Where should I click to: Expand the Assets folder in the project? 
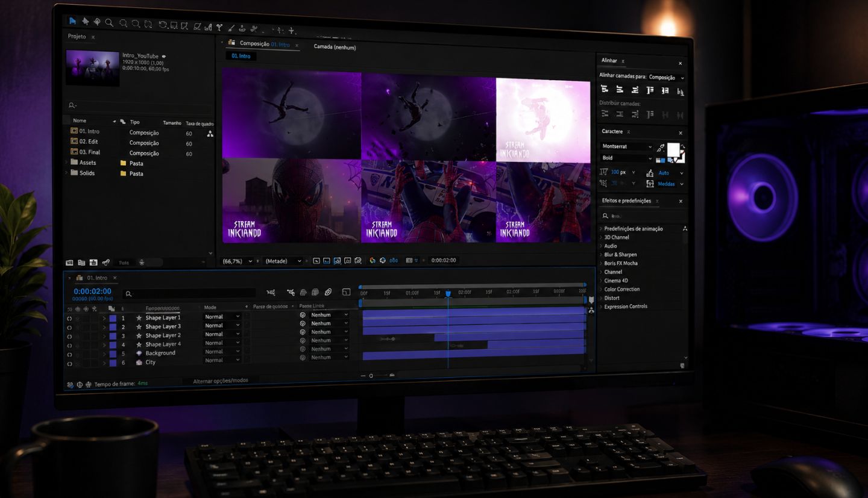(x=67, y=163)
